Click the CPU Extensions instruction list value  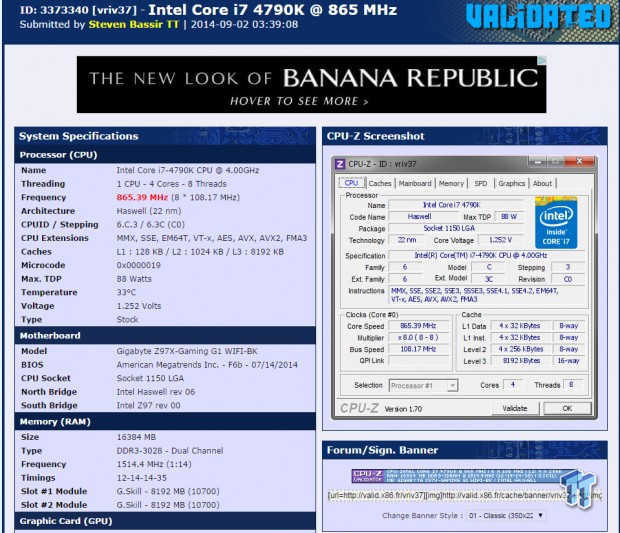[x=212, y=238]
